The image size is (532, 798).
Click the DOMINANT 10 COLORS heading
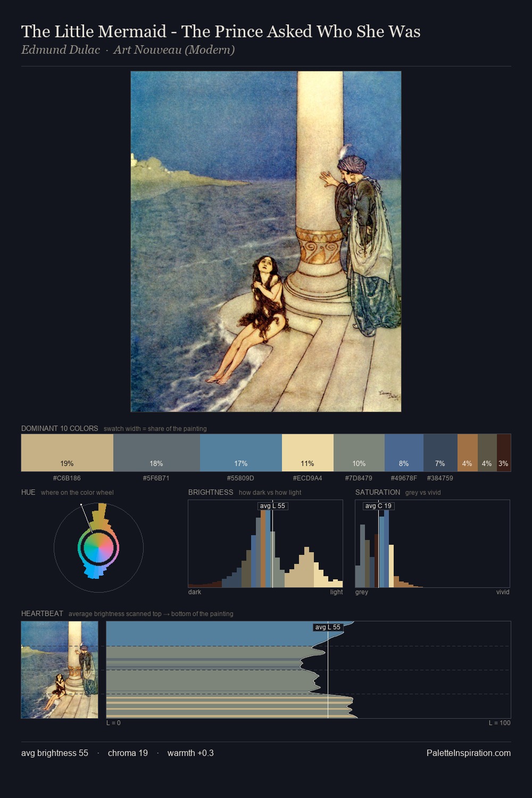pyautogui.click(x=60, y=428)
